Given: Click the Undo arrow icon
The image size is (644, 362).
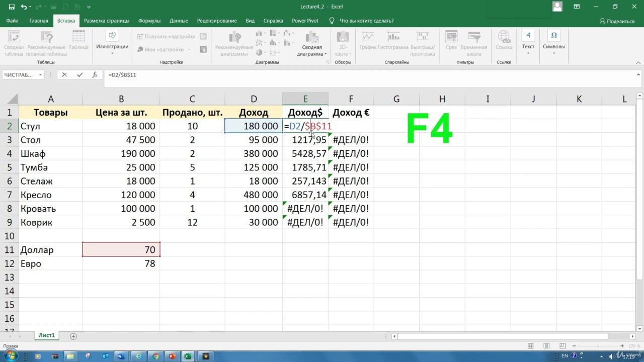Looking at the screenshot, I should (x=24, y=7).
